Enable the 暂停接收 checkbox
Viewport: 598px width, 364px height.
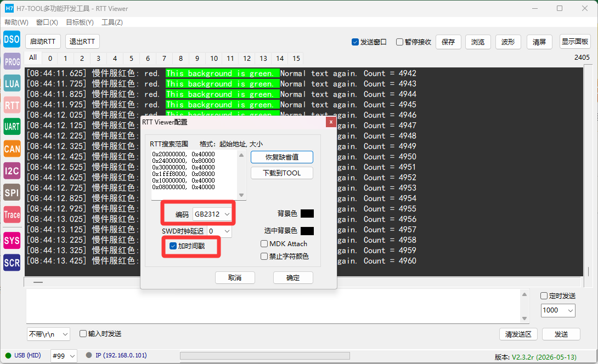pyautogui.click(x=399, y=42)
